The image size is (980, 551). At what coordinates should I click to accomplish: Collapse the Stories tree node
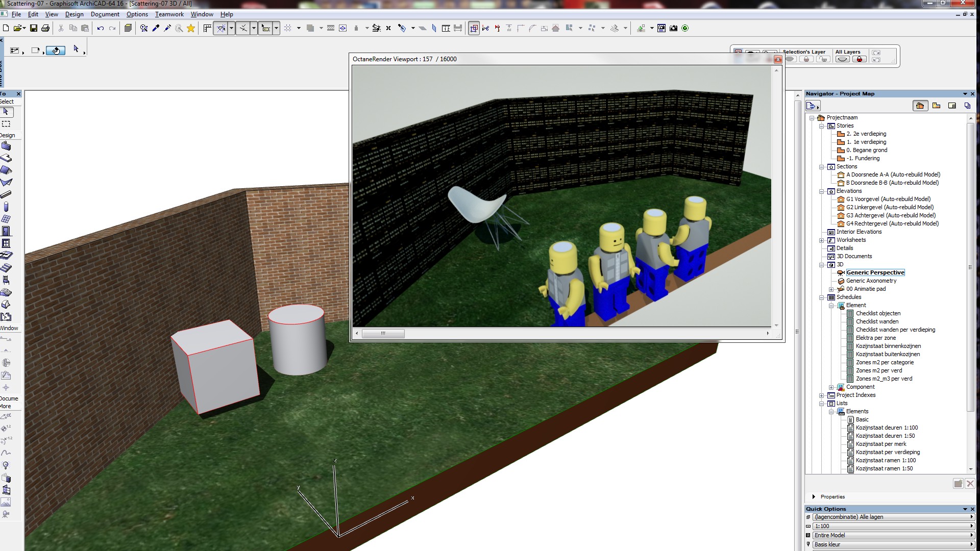click(822, 126)
